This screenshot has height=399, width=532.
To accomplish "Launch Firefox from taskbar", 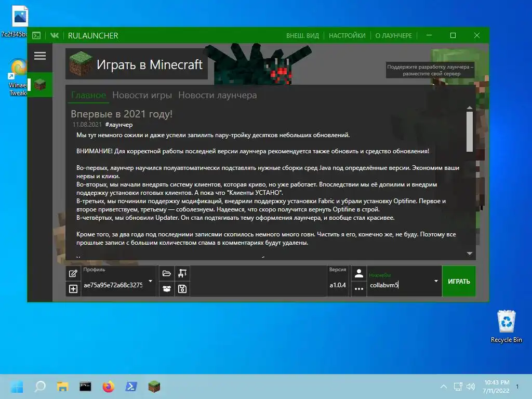I will pyautogui.click(x=108, y=387).
